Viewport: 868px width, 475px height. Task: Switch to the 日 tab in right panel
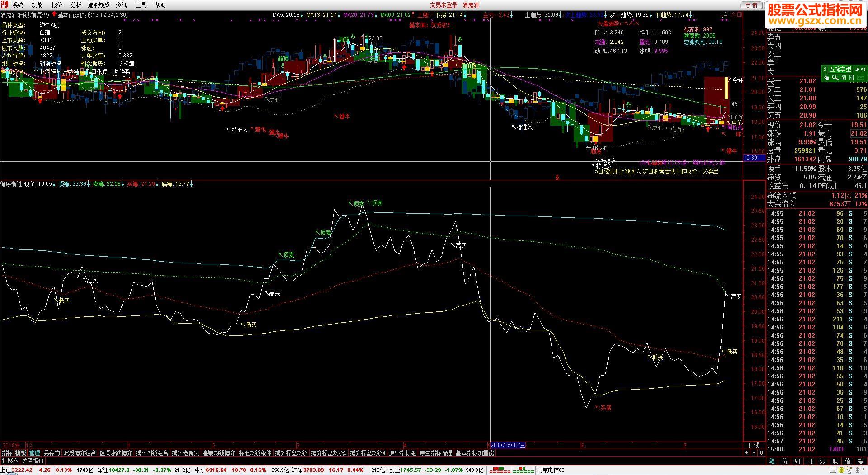pyautogui.click(x=810, y=461)
